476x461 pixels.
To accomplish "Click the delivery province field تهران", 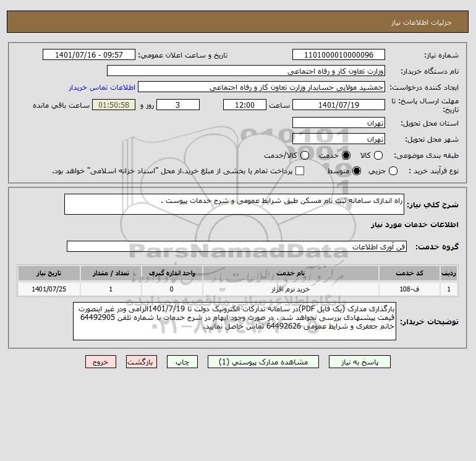I will (339, 123).
